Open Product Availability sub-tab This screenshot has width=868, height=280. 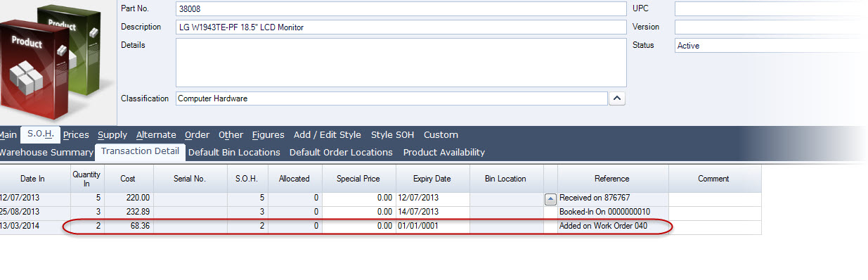[443, 152]
